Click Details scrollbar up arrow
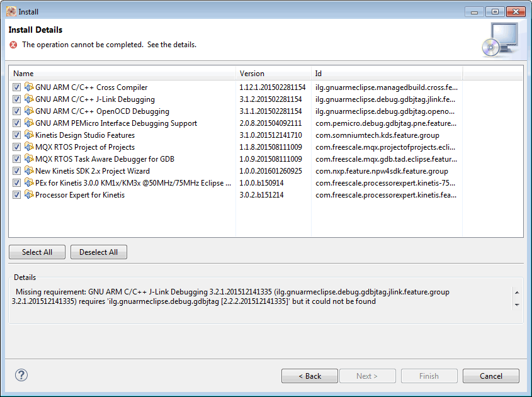The height and width of the screenshot is (397, 532). (x=517, y=292)
